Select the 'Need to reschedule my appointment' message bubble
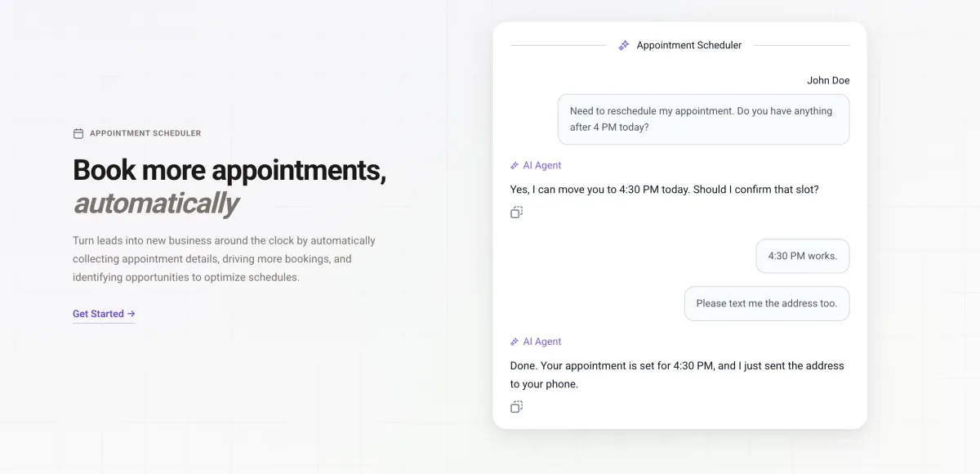This screenshot has width=980, height=474. click(703, 119)
